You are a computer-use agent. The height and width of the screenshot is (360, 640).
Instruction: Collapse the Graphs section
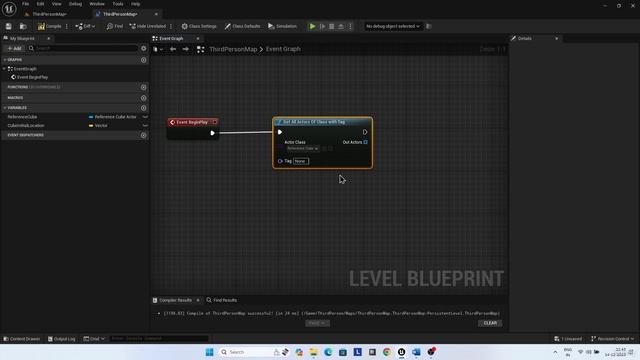click(4, 60)
